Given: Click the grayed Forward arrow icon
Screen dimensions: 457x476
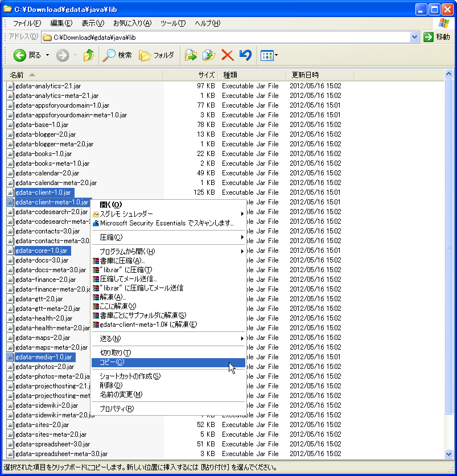Looking at the screenshot, I should (63, 55).
